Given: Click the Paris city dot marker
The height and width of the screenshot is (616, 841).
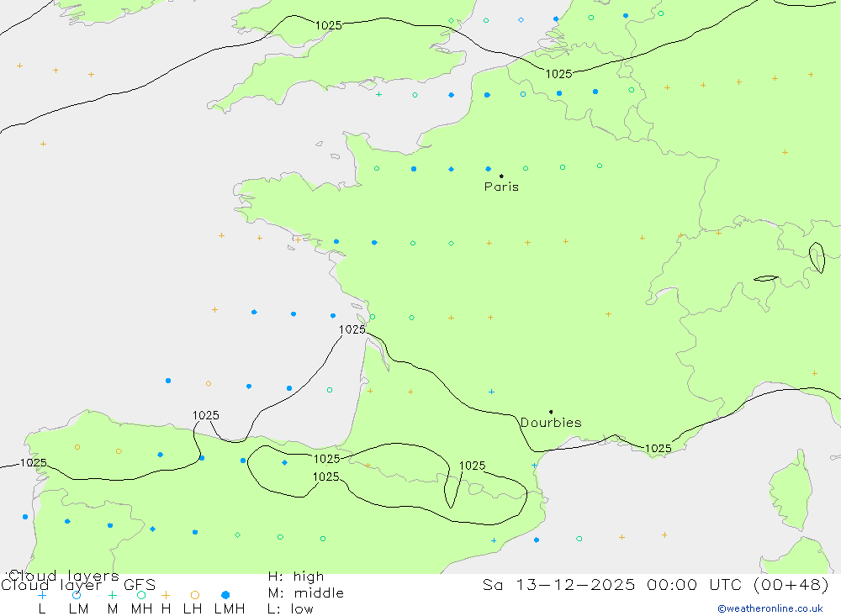Looking at the screenshot, I should 501,176.
